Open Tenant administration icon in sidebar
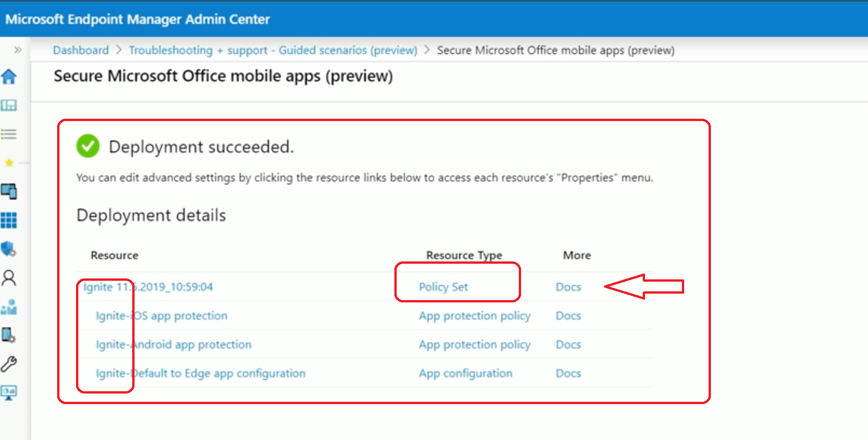Image resolution: width=868 pixels, height=440 pixels. point(9,335)
